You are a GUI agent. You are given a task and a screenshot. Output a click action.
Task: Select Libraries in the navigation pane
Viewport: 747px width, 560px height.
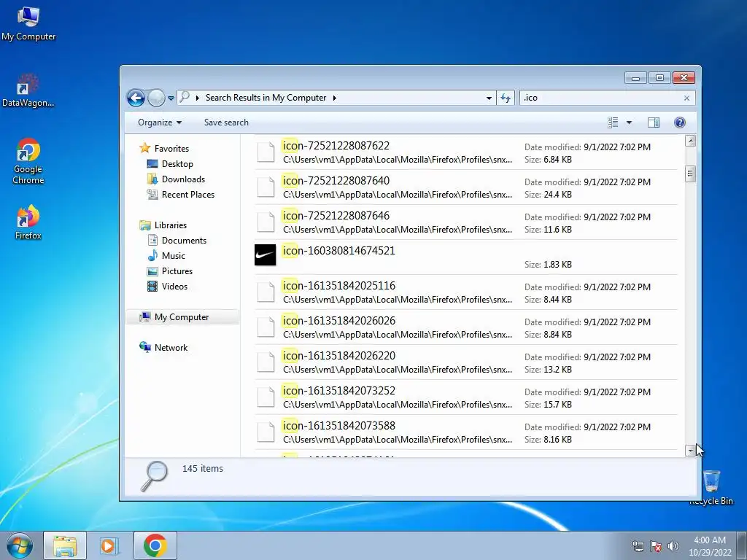tap(171, 225)
